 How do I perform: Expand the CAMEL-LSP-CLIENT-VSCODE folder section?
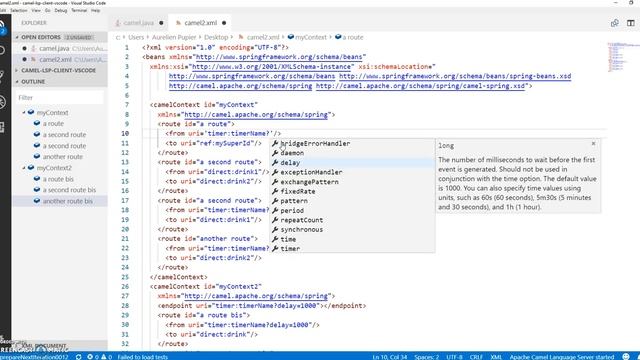point(60,70)
